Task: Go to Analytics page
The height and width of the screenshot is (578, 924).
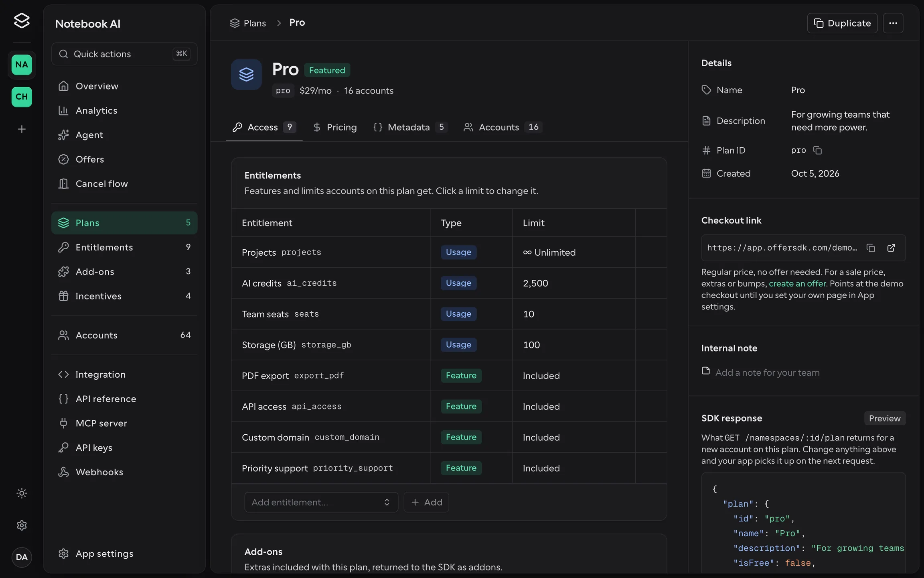Action: click(124, 111)
